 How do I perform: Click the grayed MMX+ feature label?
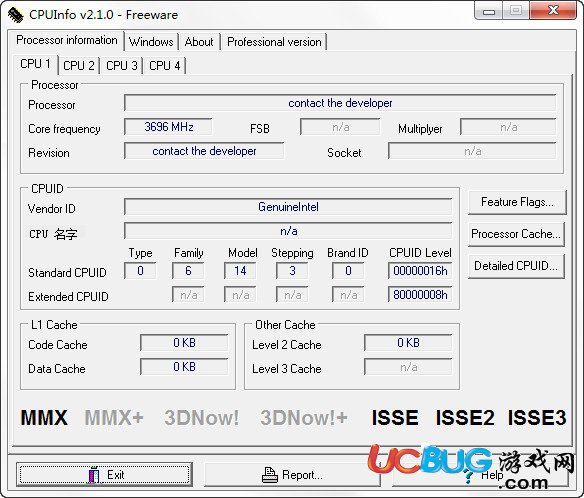click(114, 417)
